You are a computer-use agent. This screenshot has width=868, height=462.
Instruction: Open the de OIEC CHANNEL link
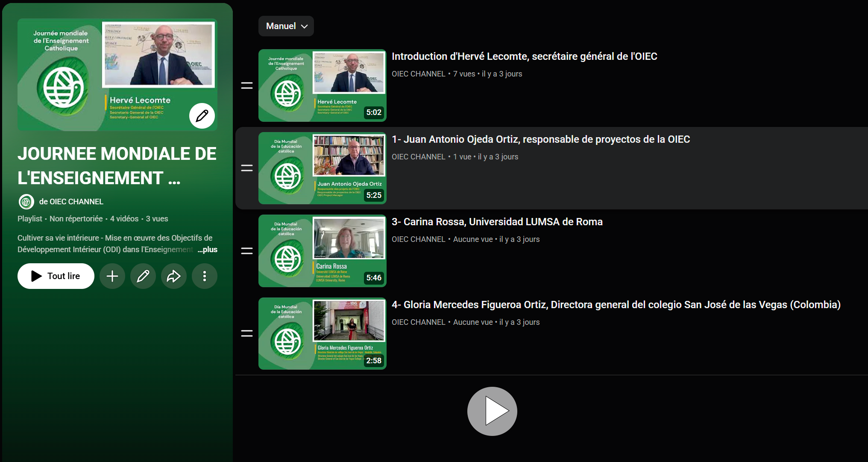pos(71,202)
